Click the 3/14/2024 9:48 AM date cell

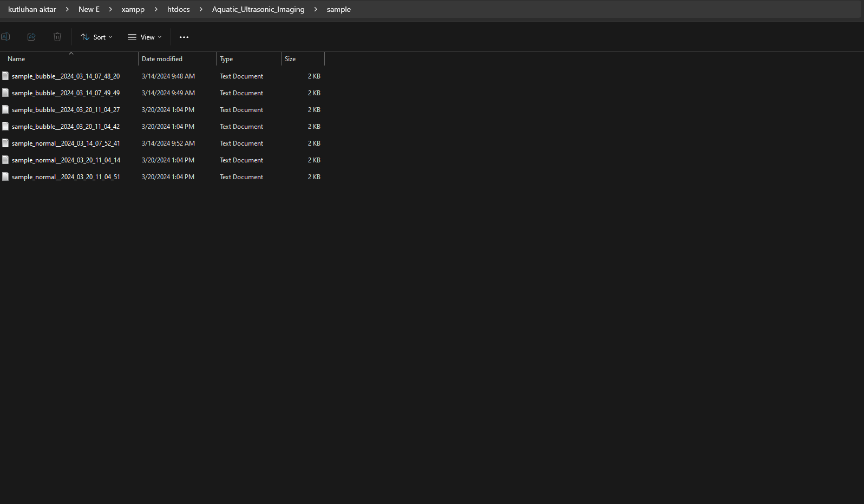pyautogui.click(x=168, y=76)
